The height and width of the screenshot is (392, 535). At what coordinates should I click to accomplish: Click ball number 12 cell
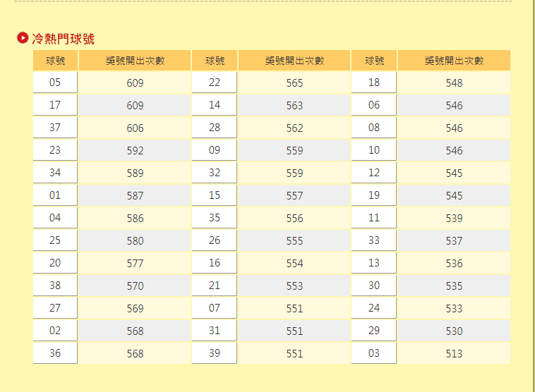[x=374, y=172]
